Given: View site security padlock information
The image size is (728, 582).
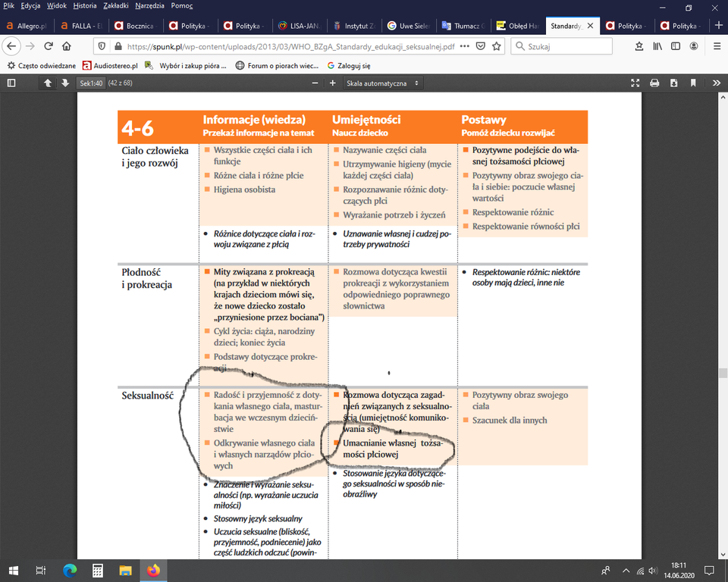Looking at the screenshot, I should (118, 46).
